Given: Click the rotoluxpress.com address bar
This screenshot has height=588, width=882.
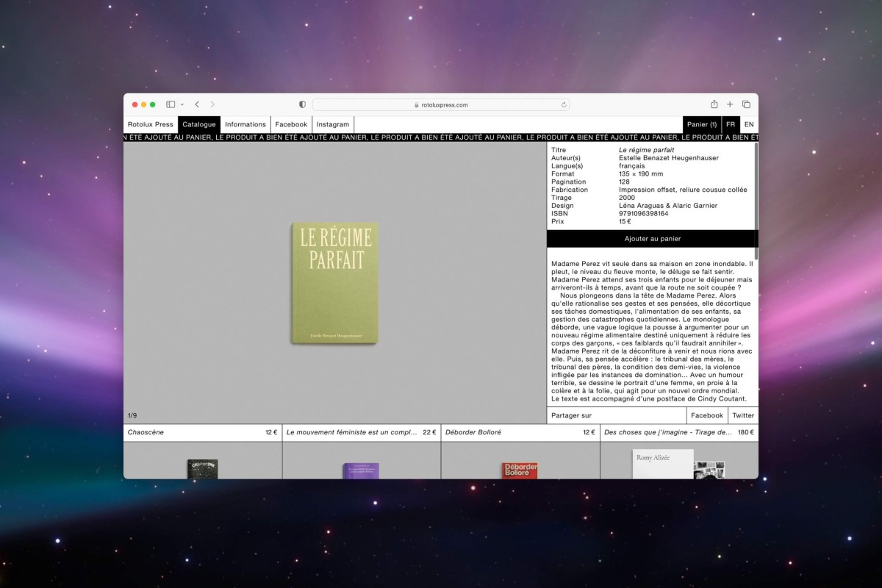Looking at the screenshot, I should coord(441,104).
